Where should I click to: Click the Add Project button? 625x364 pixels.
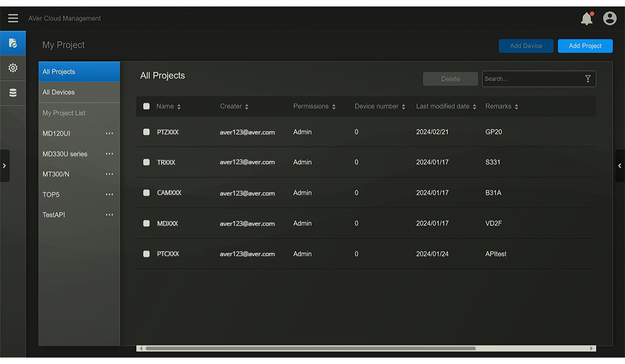pyautogui.click(x=585, y=46)
